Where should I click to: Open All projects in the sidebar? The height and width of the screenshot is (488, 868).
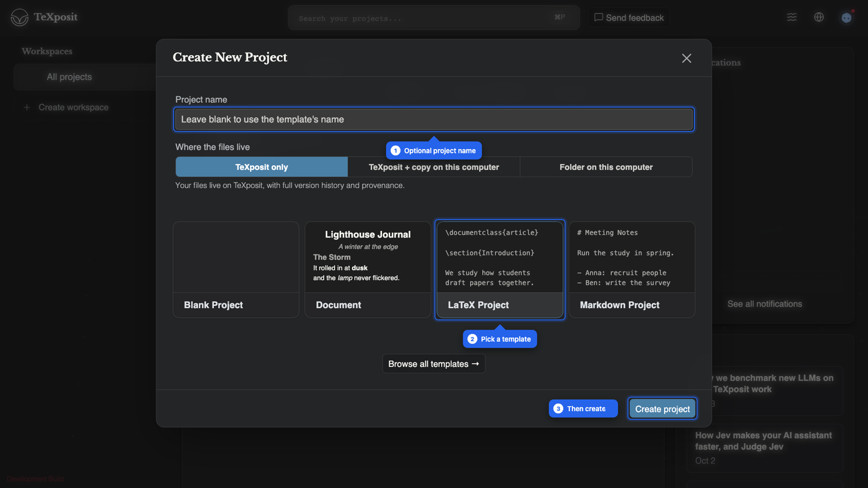pyautogui.click(x=85, y=77)
